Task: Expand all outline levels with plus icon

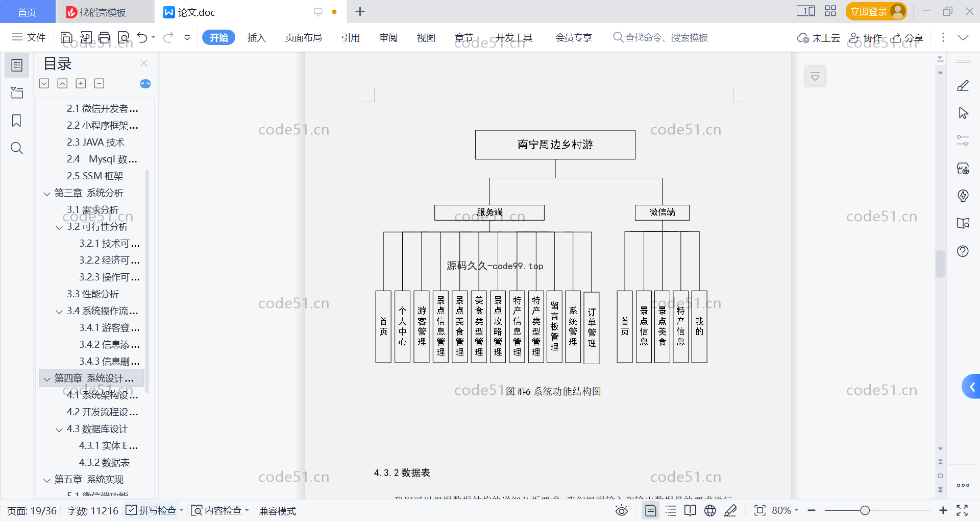Action: pos(81,83)
